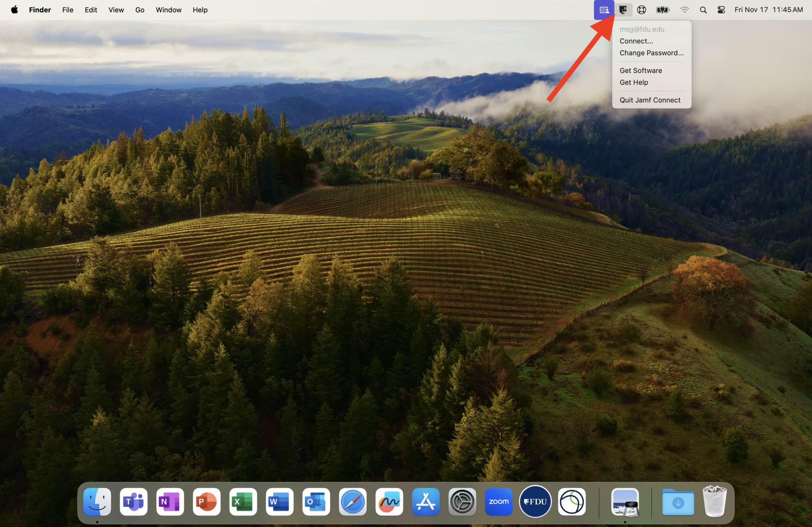Launch Zoom from the Dock

[498, 502]
